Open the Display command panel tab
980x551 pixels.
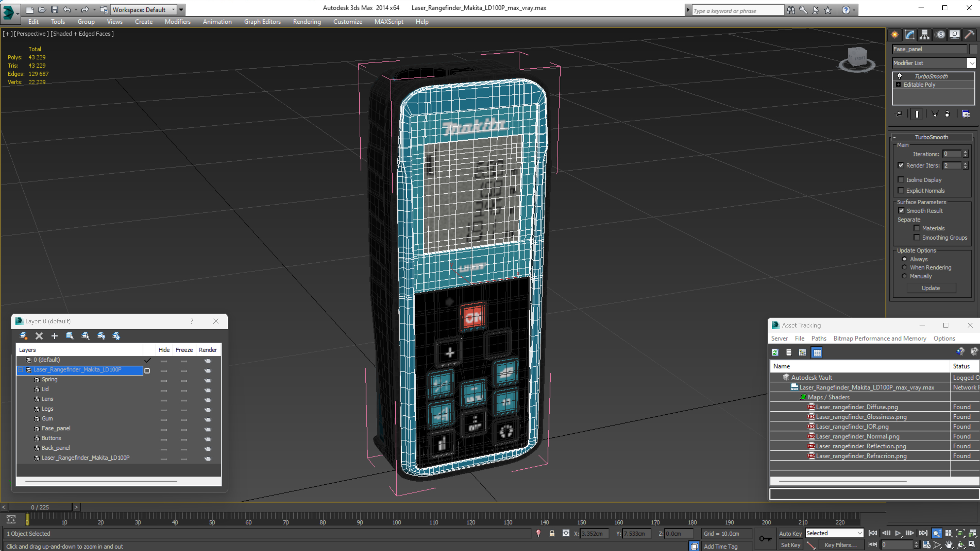tap(955, 35)
